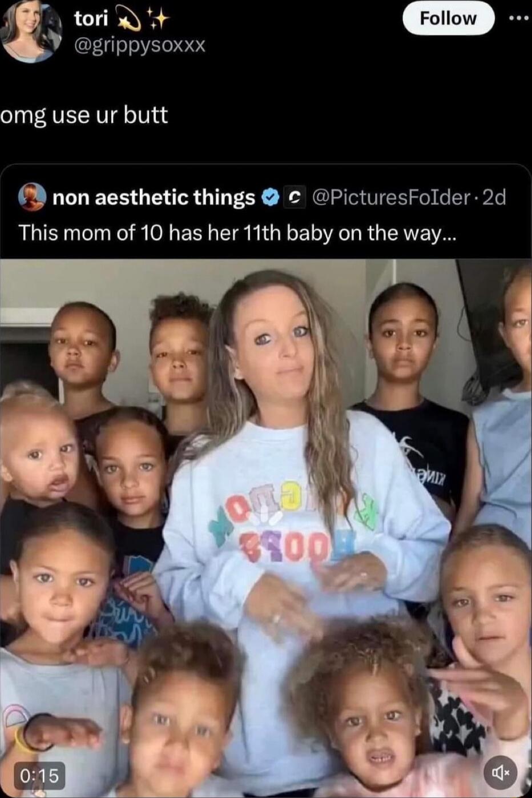Tap the 0:15 video duration badge
Image resolution: width=532 pixels, height=798 pixels.
point(39,775)
